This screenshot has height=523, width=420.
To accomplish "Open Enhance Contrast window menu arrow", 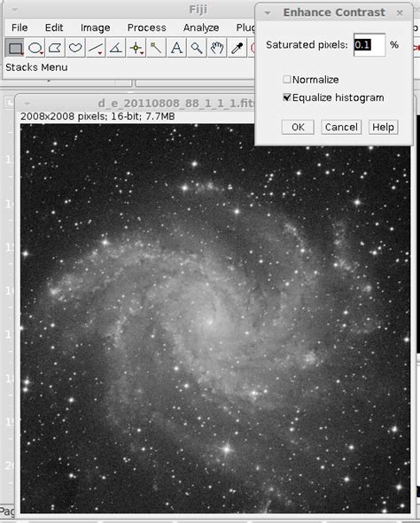I will coord(267,13).
